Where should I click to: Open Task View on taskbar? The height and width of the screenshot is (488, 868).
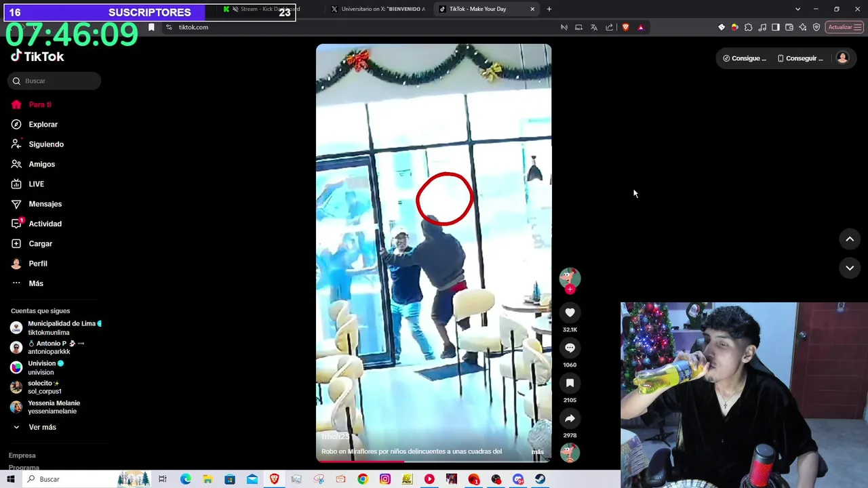(163, 479)
